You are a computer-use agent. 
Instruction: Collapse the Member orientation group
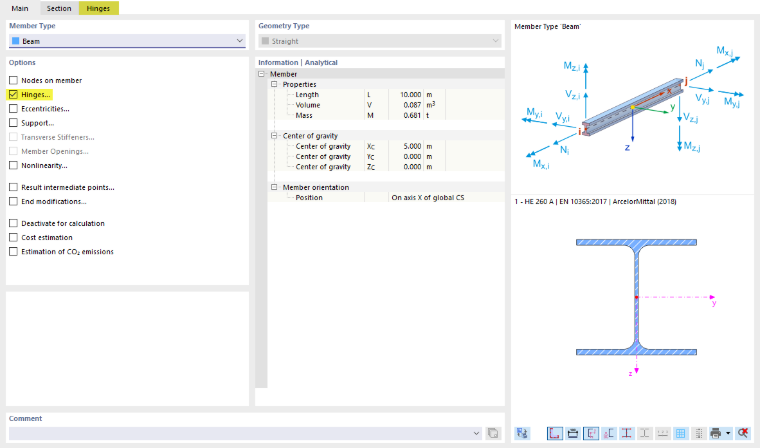pyautogui.click(x=274, y=187)
